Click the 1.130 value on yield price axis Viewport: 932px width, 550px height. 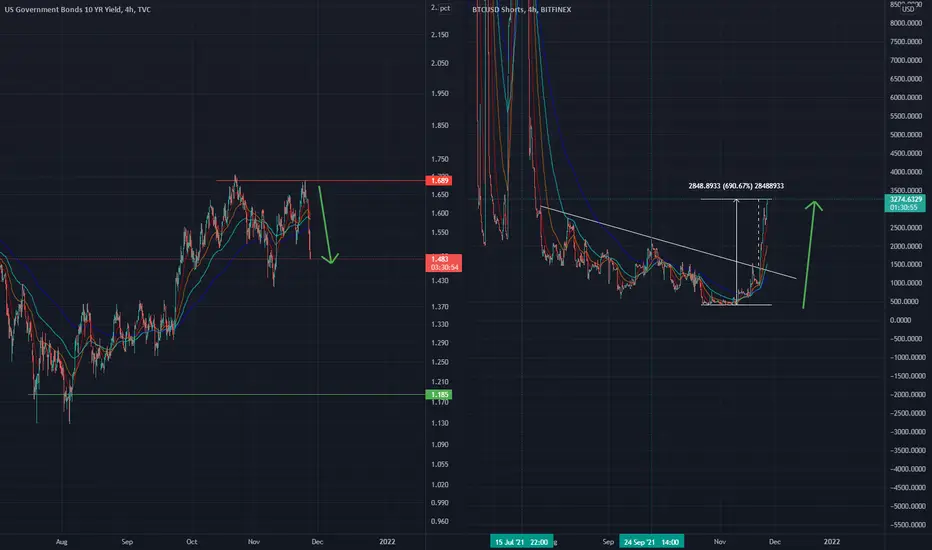[440, 423]
